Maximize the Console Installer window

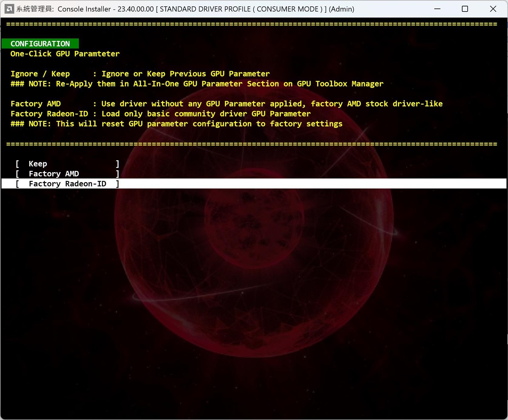click(465, 9)
